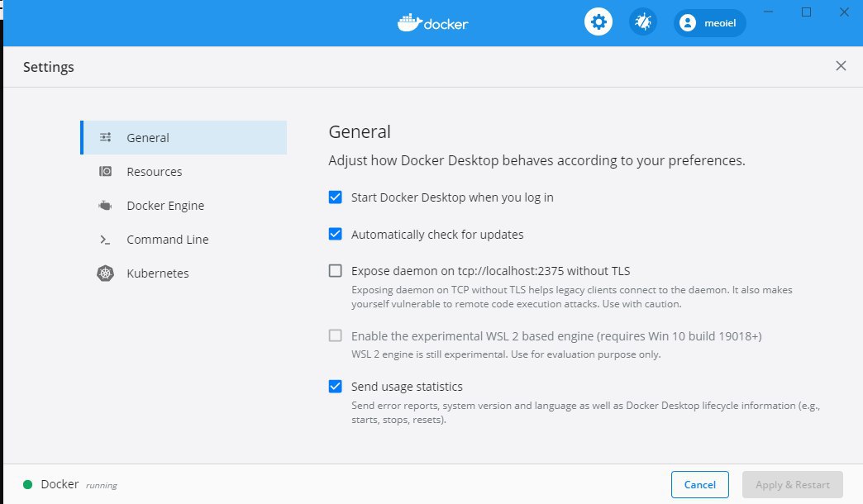
Task: Click the Apply & Restart button
Action: [793, 484]
